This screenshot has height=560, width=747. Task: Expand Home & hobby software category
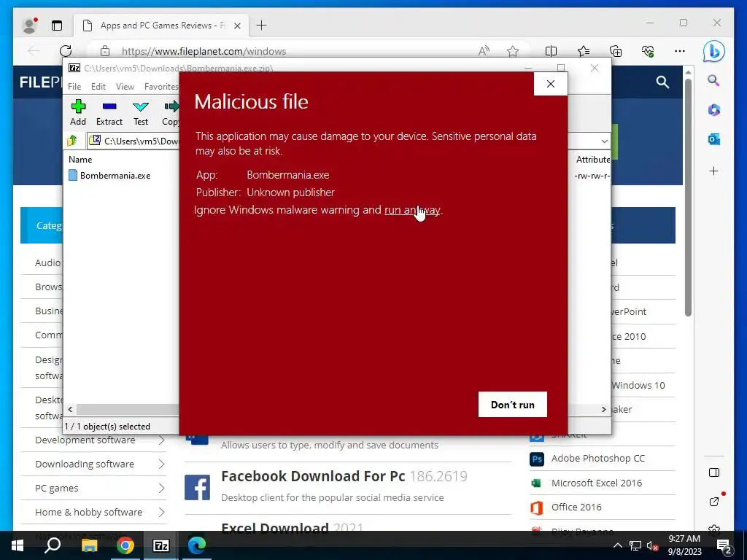[x=161, y=512]
